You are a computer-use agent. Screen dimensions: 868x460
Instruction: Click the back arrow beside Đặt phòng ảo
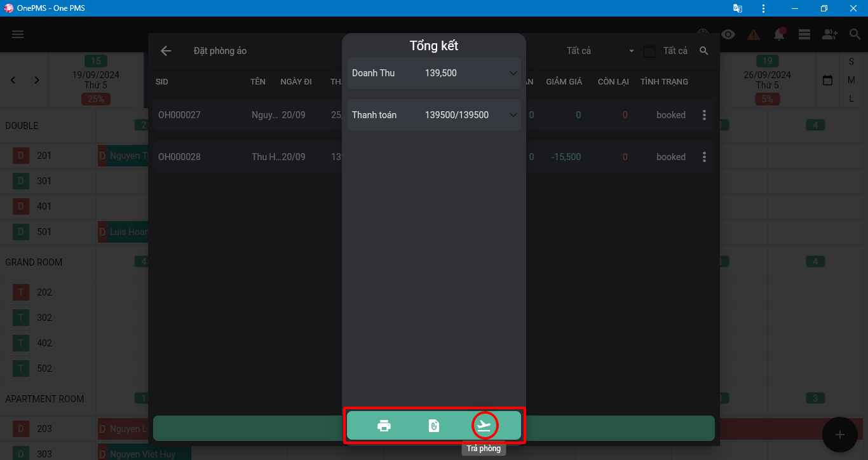point(166,51)
